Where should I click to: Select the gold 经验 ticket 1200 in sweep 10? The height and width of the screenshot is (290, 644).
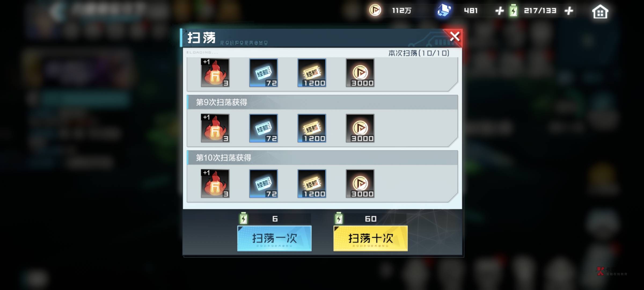[312, 184]
